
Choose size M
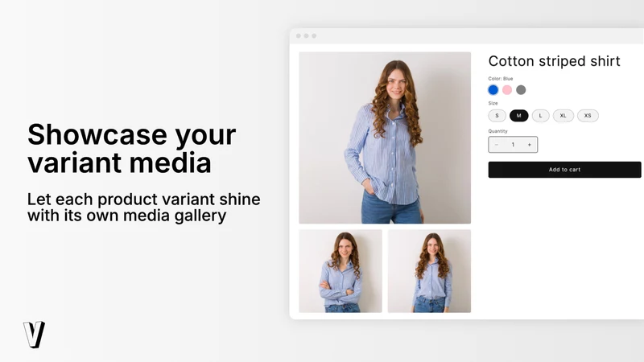(x=518, y=116)
